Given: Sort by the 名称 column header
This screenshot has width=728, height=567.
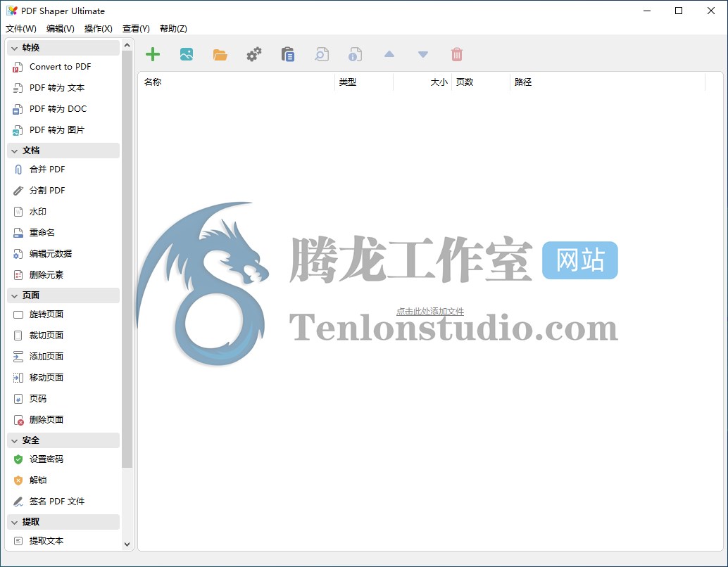Looking at the screenshot, I should tap(237, 82).
